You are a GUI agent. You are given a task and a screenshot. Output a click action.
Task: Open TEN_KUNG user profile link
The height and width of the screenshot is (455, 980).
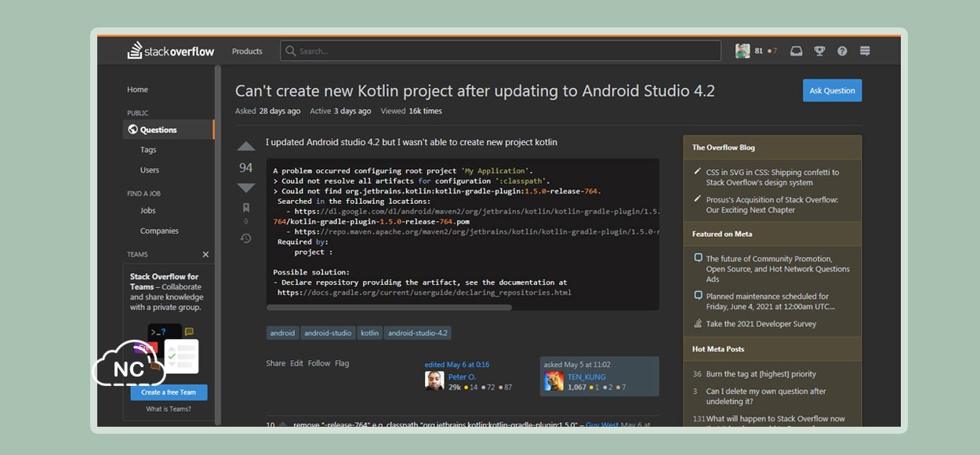coord(586,377)
